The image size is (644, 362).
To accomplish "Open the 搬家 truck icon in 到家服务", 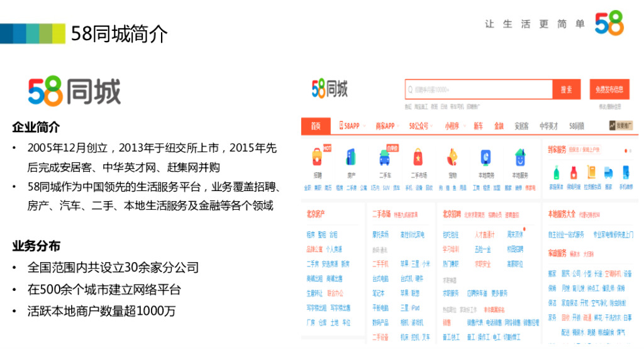I will (x=608, y=173).
